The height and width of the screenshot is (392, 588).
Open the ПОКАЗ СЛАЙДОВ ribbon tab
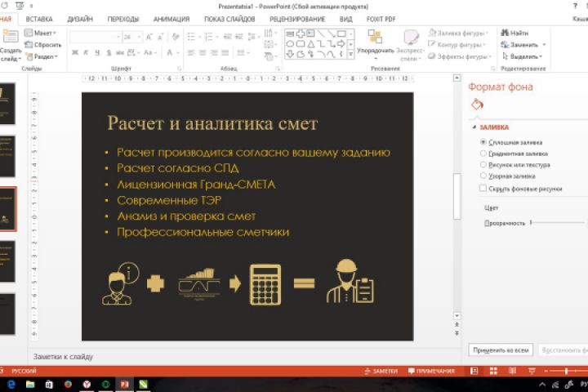coord(229,19)
